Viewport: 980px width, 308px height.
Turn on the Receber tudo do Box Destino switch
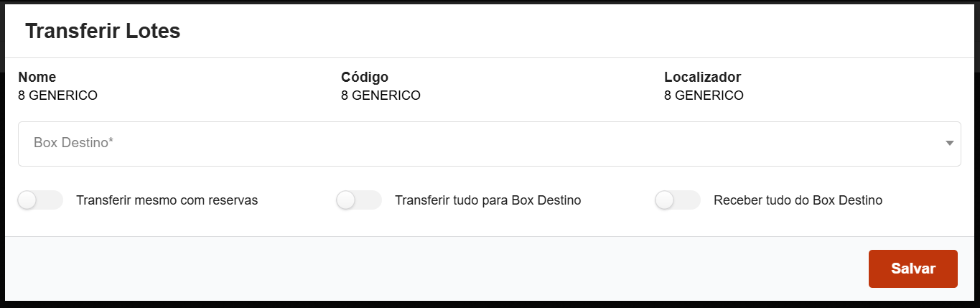(x=677, y=200)
